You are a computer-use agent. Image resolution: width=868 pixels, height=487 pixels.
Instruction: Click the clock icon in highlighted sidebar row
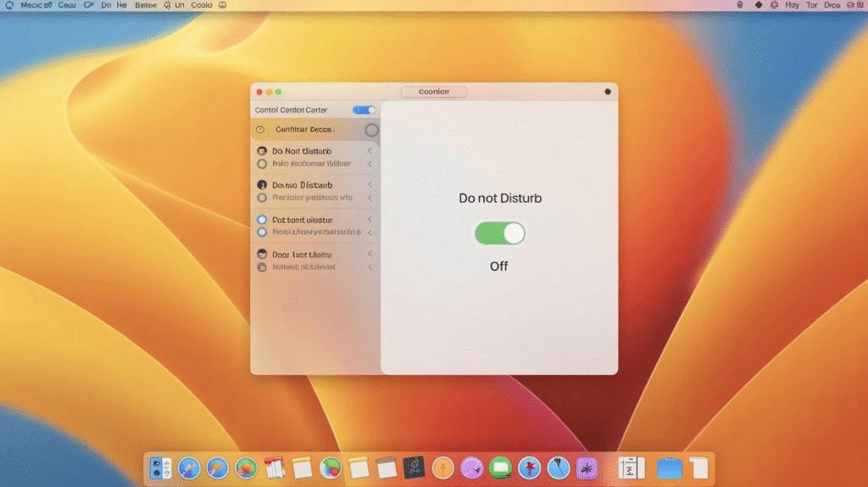coord(260,130)
